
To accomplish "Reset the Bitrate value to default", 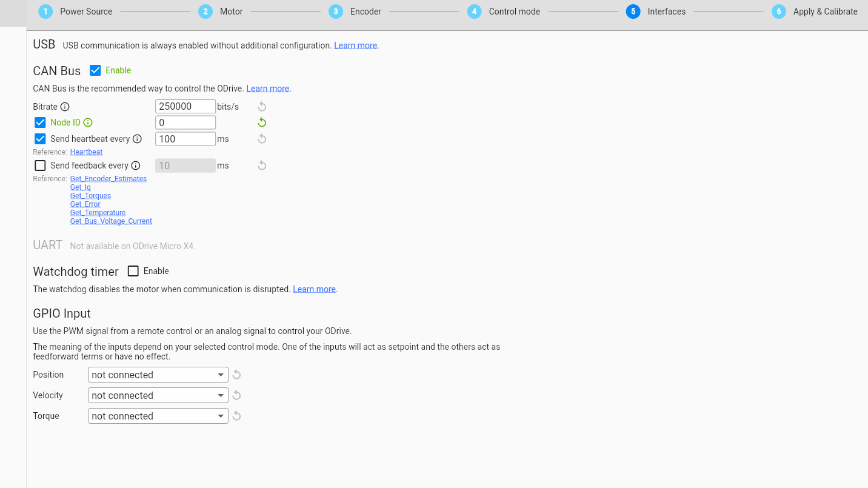I will (x=262, y=107).
